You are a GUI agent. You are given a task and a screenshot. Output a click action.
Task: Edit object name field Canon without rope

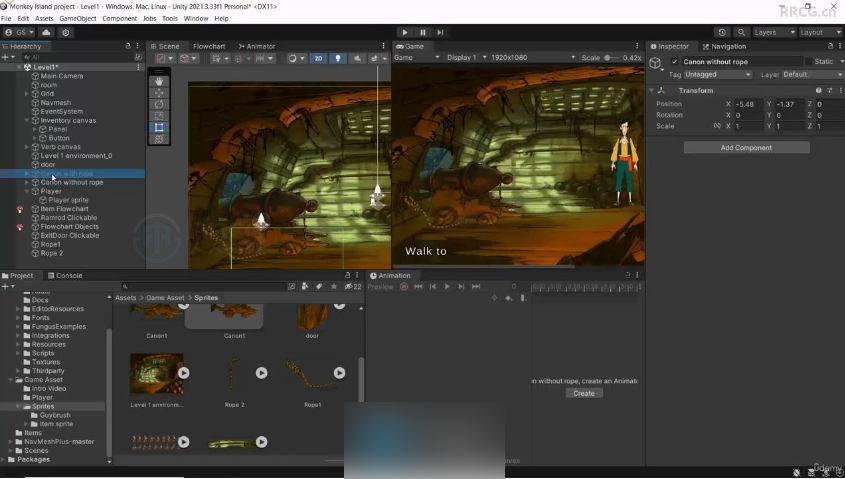pos(742,62)
